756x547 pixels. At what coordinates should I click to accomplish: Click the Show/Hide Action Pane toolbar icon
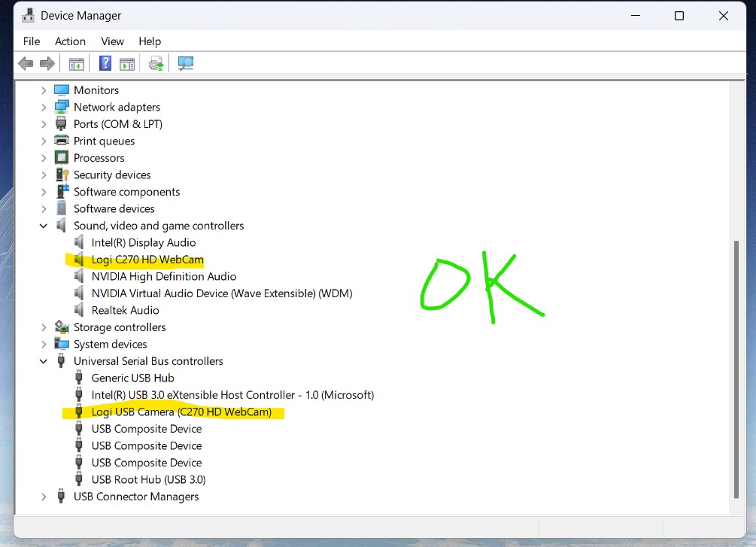[x=127, y=64]
